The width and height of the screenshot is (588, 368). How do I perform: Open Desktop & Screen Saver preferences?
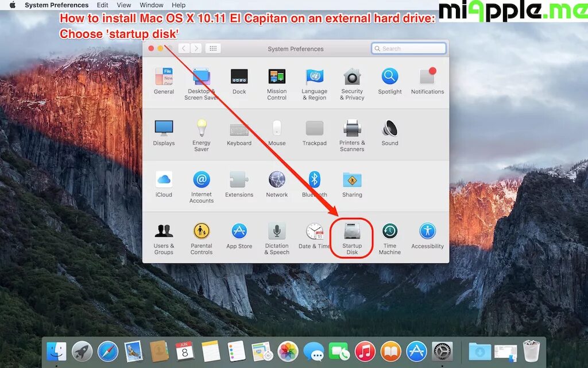[202, 84]
